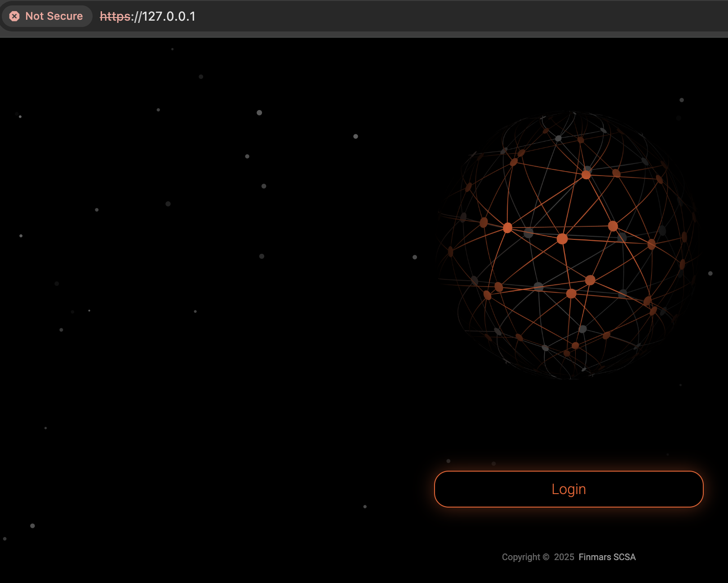Follow the Finmars SCSA link
This screenshot has height=583, width=728.
[x=607, y=557]
